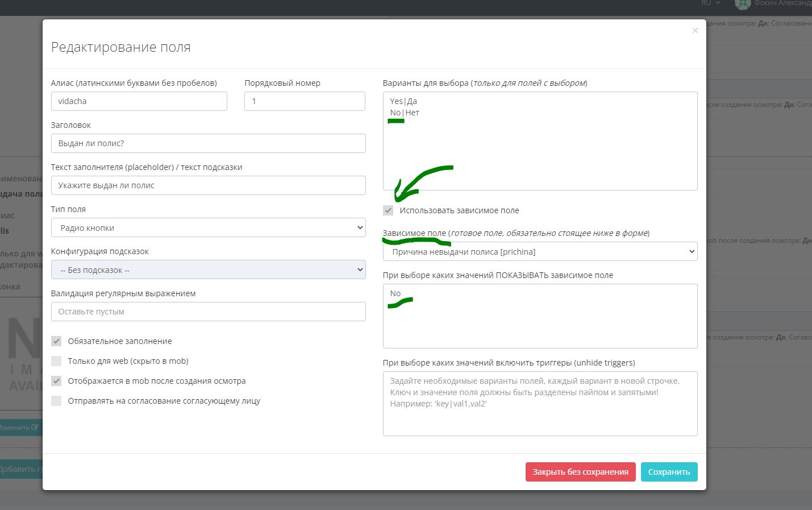Viewport: 812px width, 510px height.
Task: Focus the placeholder text input field
Action: (x=208, y=185)
